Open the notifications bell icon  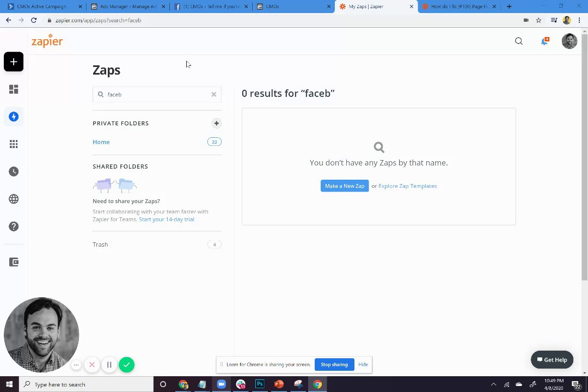[x=544, y=41]
